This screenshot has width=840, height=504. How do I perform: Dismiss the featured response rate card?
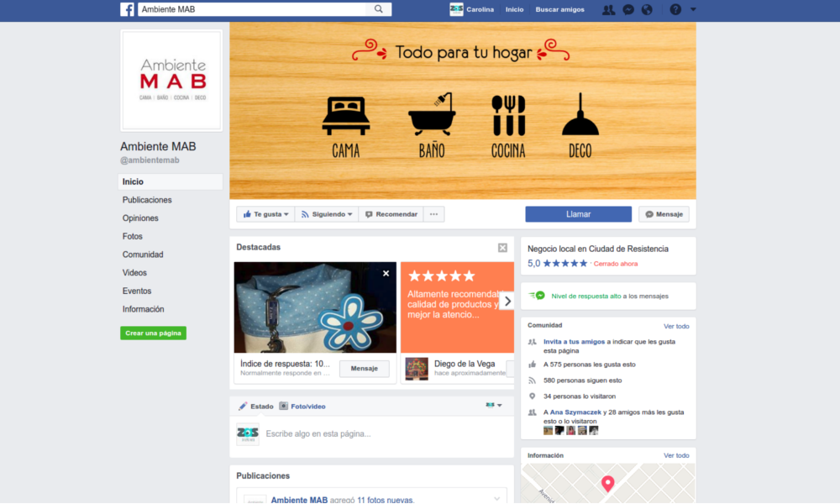click(x=386, y=273)
